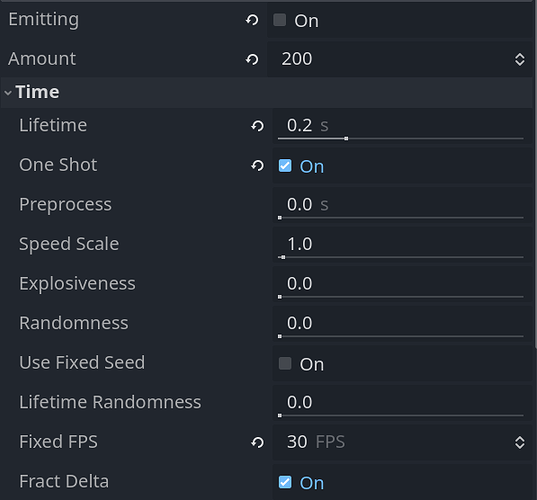Collapse the Time section
The height and width of the screenshot is (500, 537).
(x=8, y=92)
